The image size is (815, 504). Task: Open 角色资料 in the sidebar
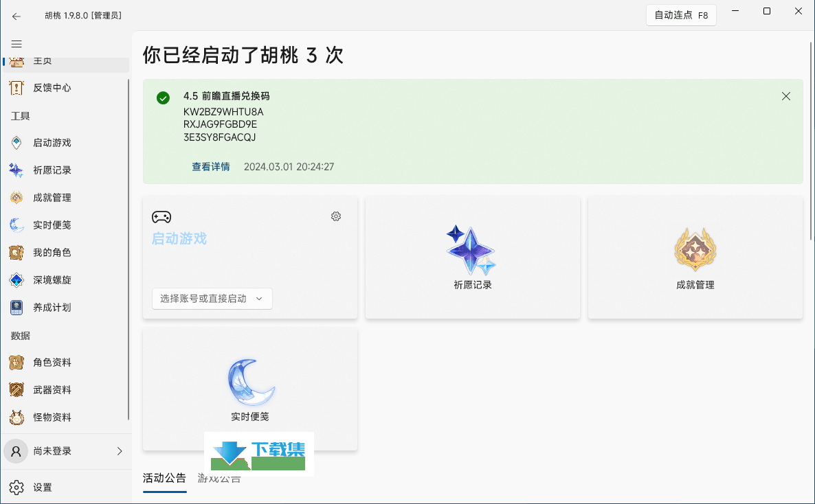(65, 363)
